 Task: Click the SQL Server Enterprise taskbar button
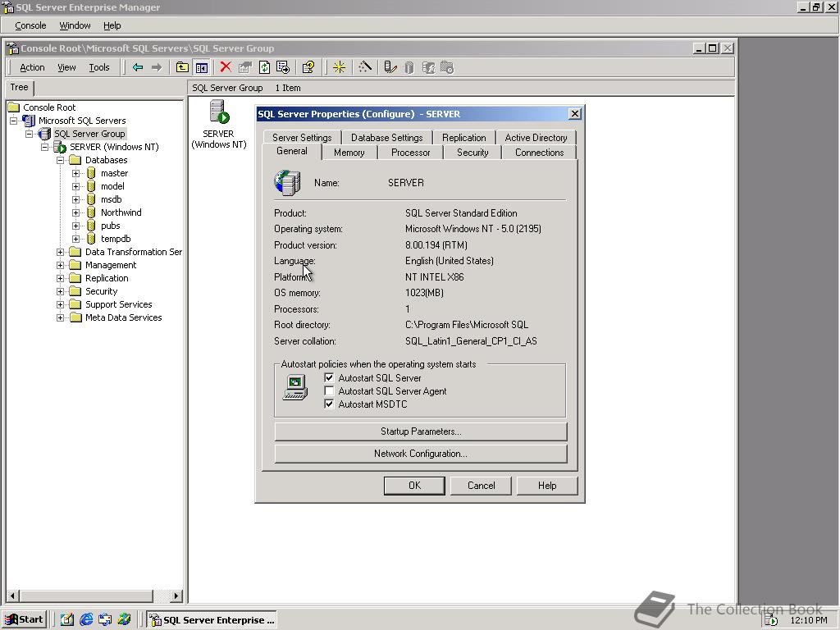pos(212,620)
